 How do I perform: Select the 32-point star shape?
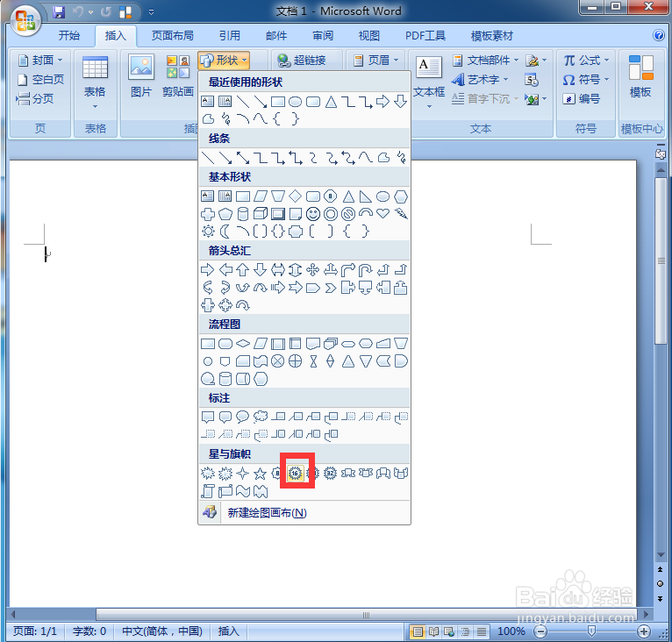coord(330,473)
